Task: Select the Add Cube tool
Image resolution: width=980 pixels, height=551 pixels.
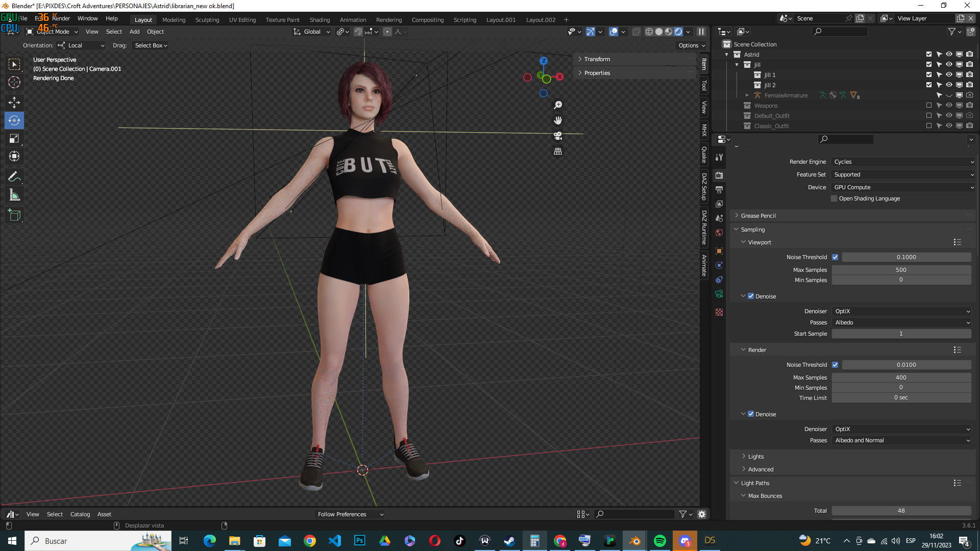Action: pos(14,215)
